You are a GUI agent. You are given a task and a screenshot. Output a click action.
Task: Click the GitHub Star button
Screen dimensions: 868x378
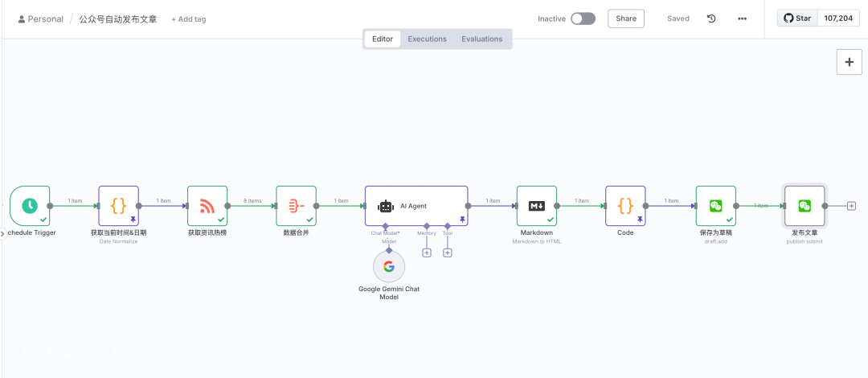(797, 18)
